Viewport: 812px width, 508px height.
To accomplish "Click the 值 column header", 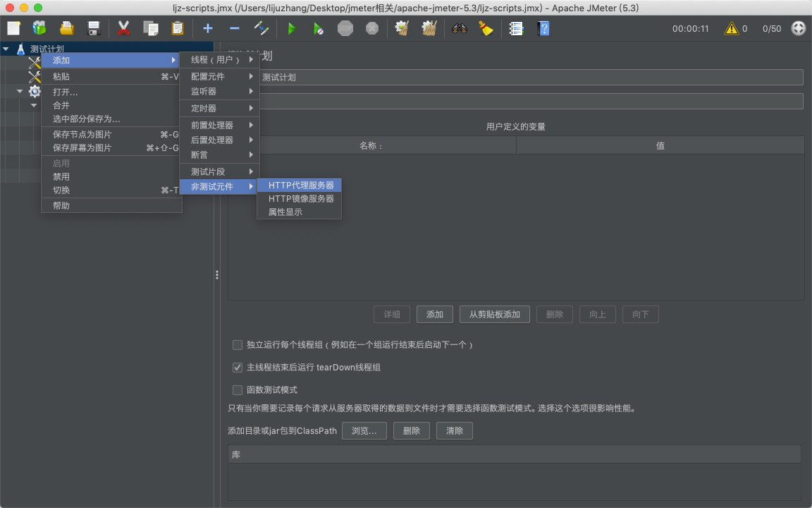I will point(660,145).
